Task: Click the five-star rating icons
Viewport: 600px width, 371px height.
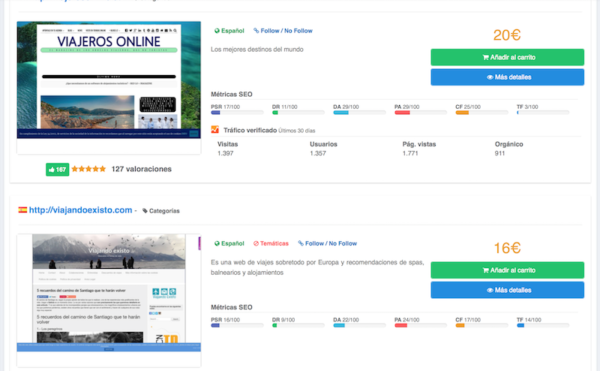Action: [88, 169]
